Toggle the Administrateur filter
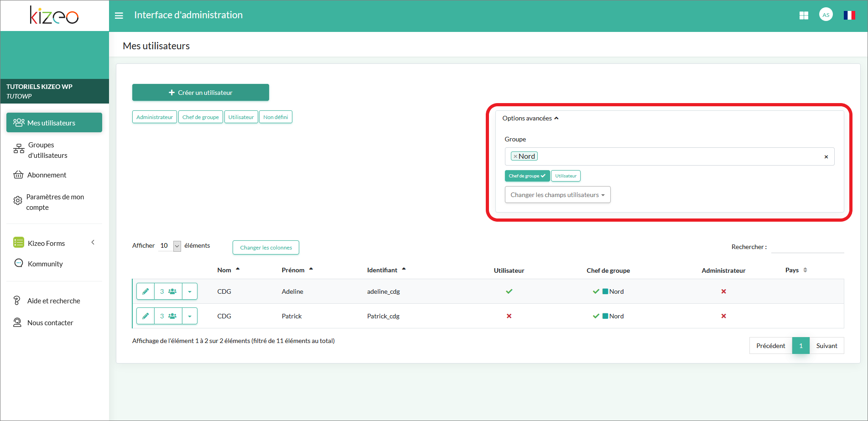The height and width of the screenshot is (421, 868). tap(155, 117)
